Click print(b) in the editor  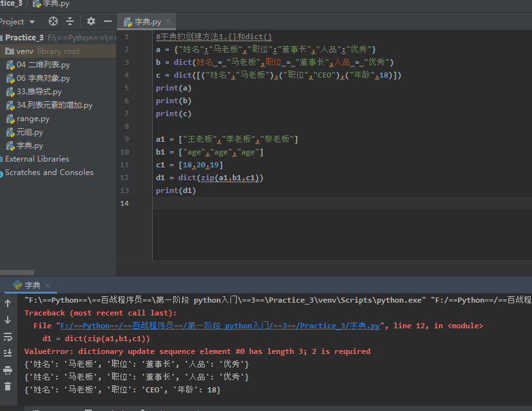pyautogui.click(x=174, y=101)
